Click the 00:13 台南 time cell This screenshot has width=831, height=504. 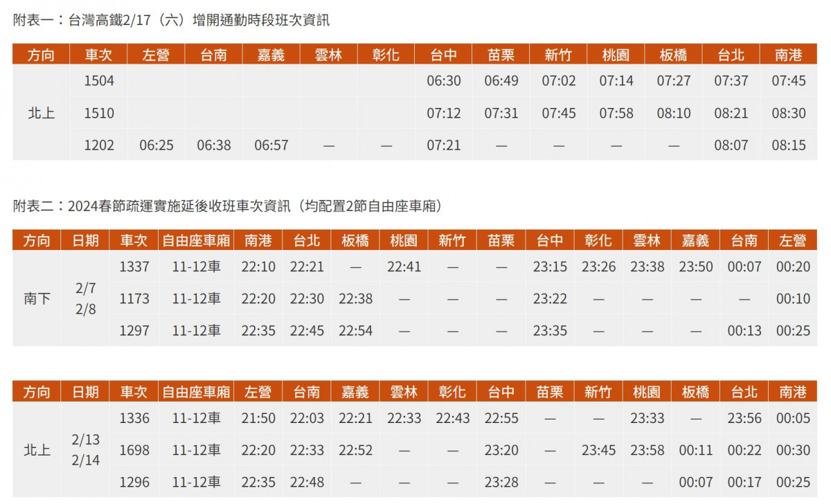coord(744,331)
